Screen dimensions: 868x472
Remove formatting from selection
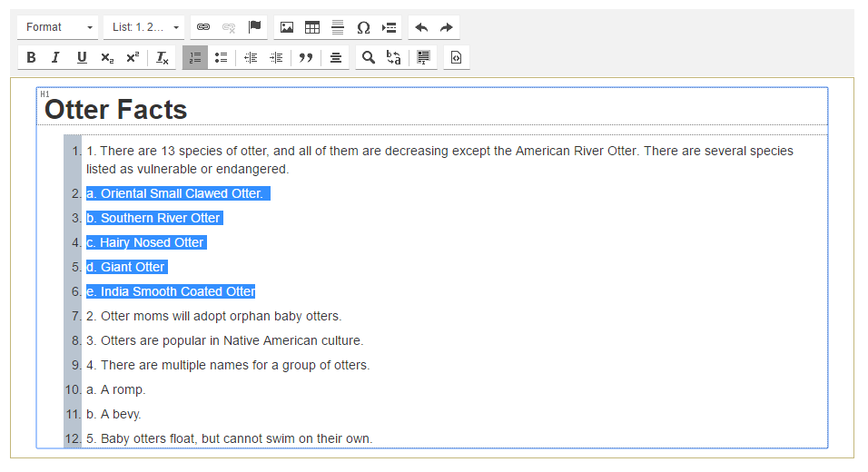coord(163,57)
